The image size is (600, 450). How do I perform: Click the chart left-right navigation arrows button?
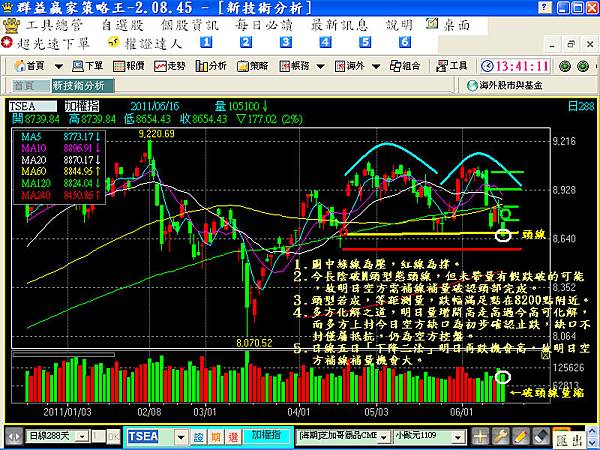click(14, 437)
